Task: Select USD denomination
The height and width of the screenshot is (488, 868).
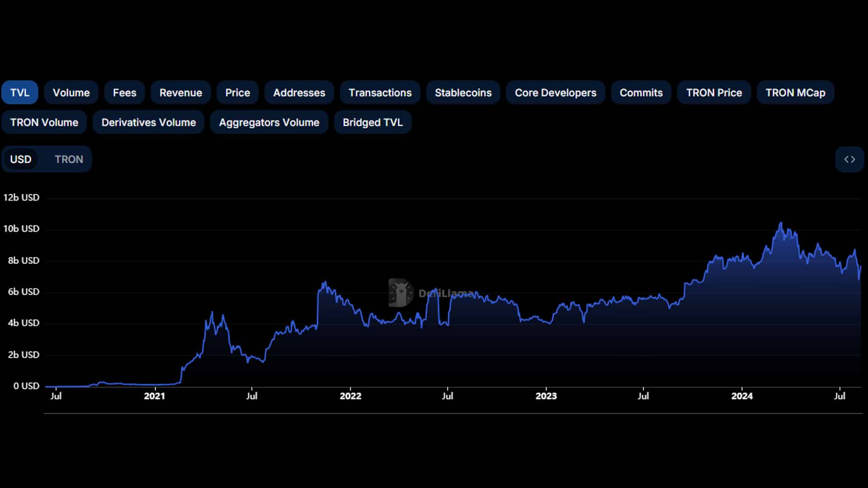Action: [x=21, y=160]
